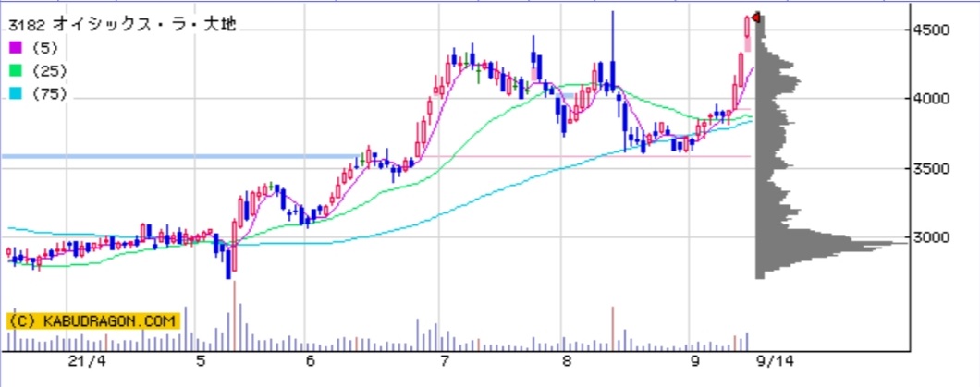Click the 3500 price axis label
Viewport: 980px width, 387px height.
[931, 168]
